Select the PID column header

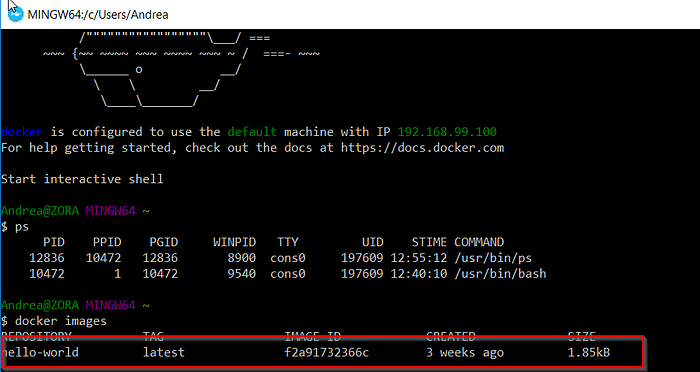click(x=54, y=242)
